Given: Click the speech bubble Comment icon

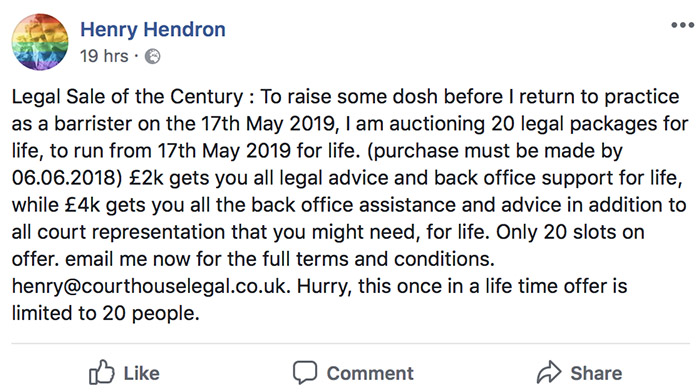Looking at the screenshot, I should coord(305,372).
